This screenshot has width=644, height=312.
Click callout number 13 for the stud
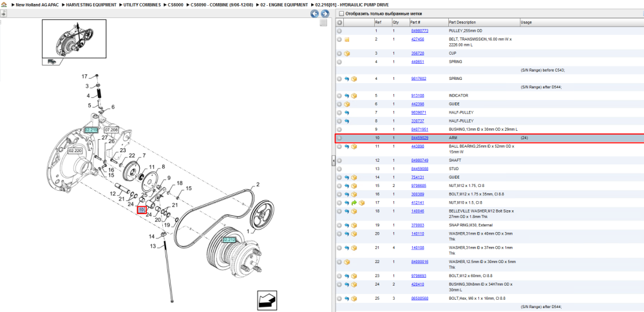153,246
